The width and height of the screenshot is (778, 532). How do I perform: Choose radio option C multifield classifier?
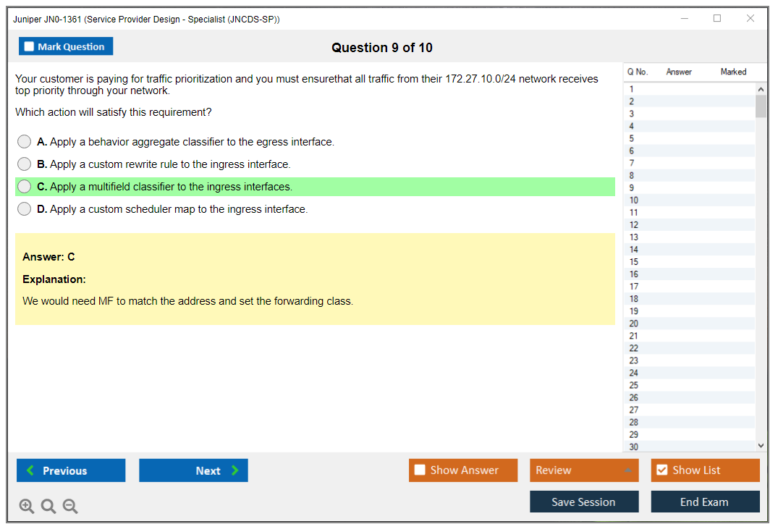[x=25, y=187]
